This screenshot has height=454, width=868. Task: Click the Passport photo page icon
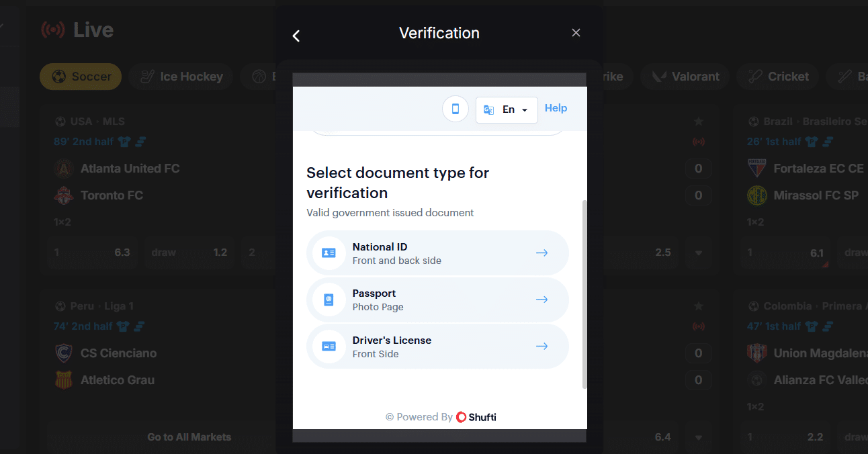(329, 300)
